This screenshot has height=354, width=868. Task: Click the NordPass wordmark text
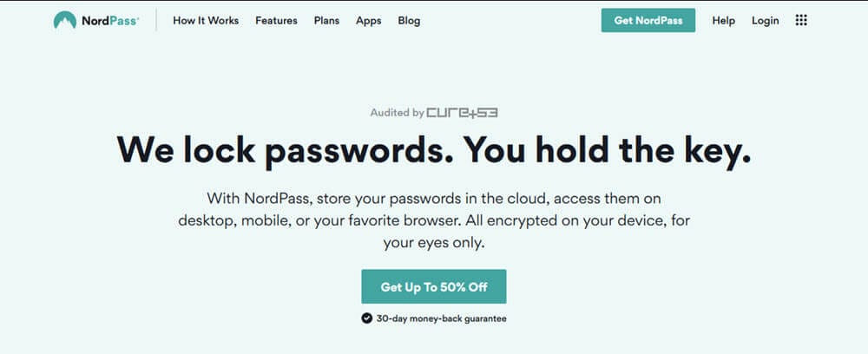(110, 21)
